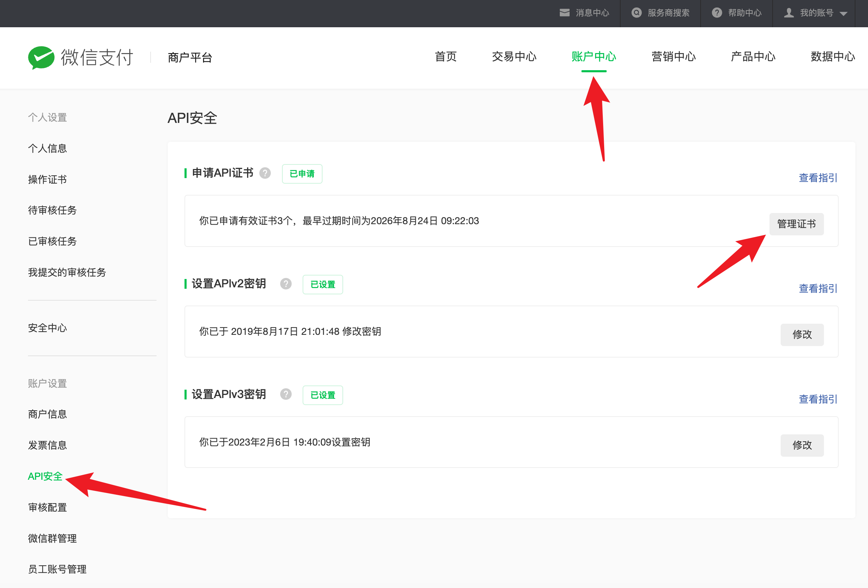Open 查看指引 link for APIv3 key
Viewport: 868px width, 588px height.
coord(818,399)
